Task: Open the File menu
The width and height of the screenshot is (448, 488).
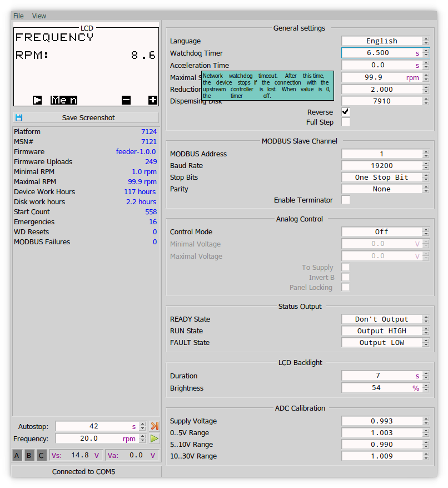Action: click(x=18, y=16)
